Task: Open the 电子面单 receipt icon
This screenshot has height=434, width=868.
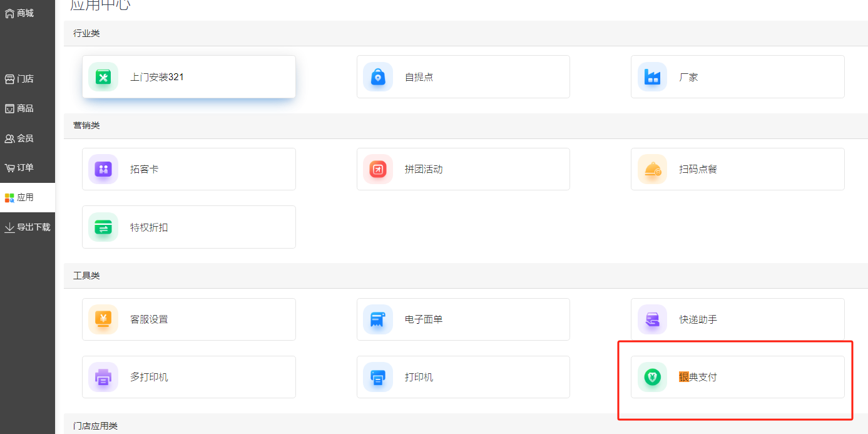Action: point(378,319)
